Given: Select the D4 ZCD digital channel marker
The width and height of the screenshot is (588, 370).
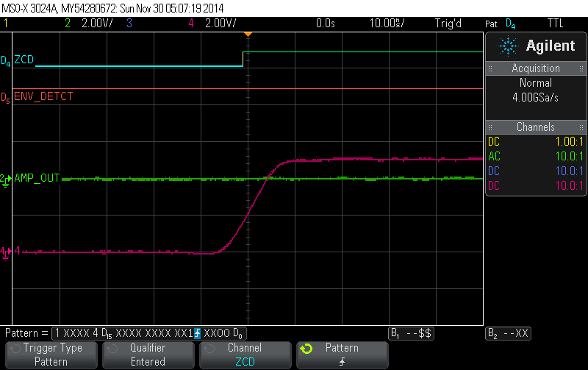Looking at the screenshot, I should pos(6,60).
